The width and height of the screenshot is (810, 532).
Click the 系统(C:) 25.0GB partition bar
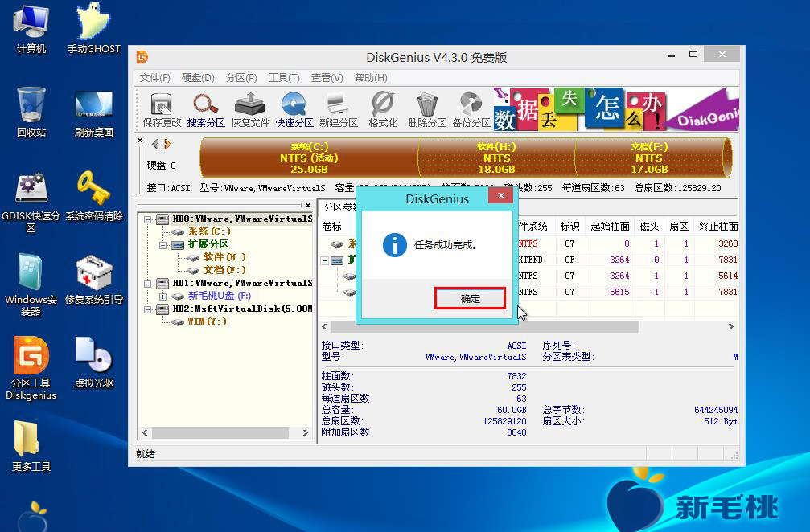[x=309, y=158]
